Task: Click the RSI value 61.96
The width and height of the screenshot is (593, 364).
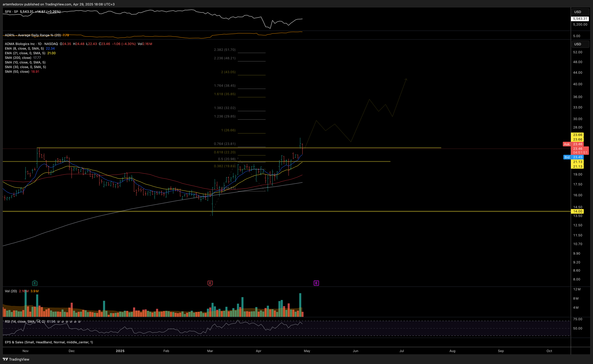Action: (51, 321)
